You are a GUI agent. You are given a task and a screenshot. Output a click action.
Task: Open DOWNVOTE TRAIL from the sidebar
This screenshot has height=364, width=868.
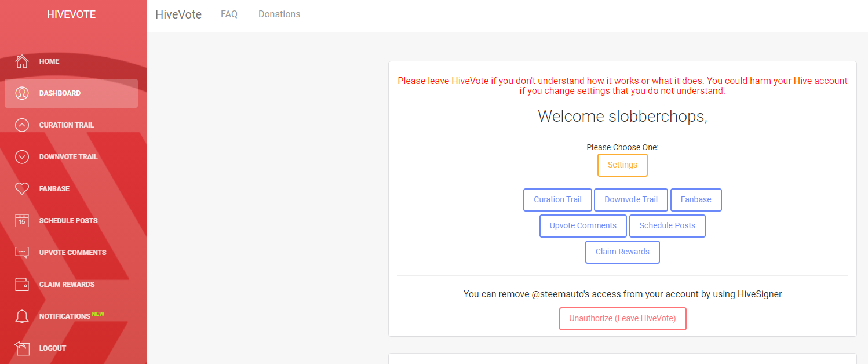(71, 157)
